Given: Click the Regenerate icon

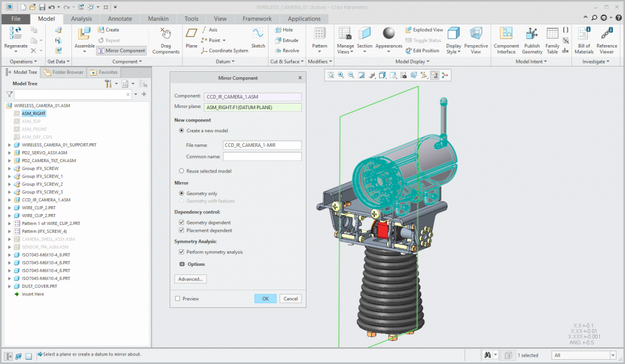Looking at the screenshot, I should (x=15, y=34).
